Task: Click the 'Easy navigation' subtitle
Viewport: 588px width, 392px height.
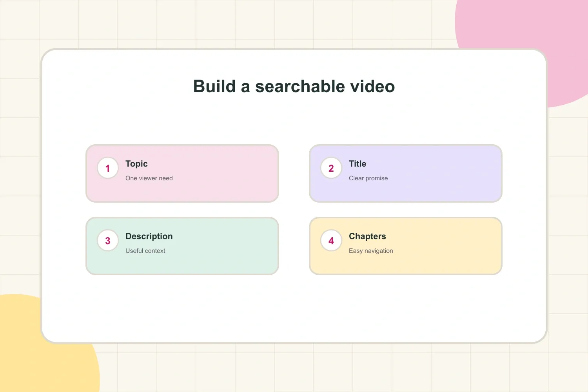Action: click(371, 251)
